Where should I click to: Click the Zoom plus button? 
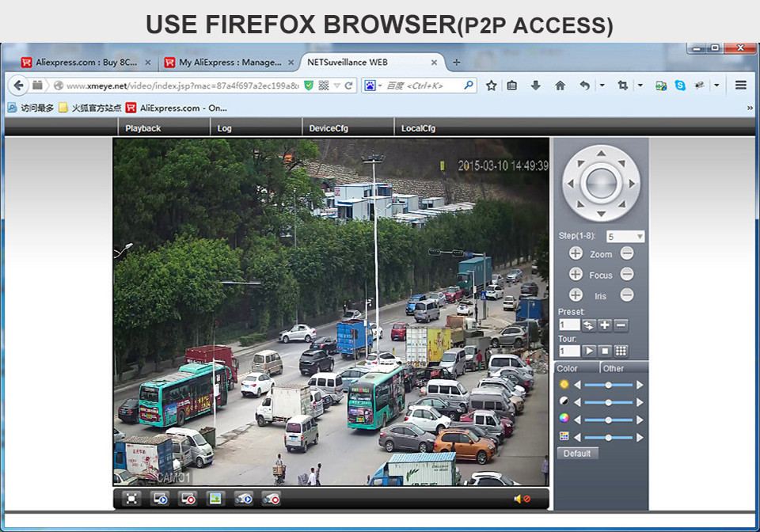coord(576,253)
